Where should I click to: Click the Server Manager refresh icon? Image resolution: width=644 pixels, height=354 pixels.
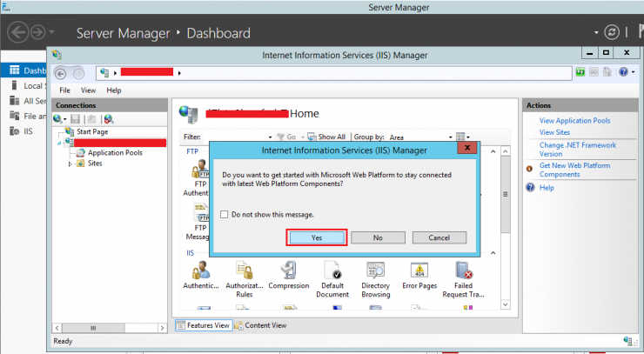coord(612,32)
